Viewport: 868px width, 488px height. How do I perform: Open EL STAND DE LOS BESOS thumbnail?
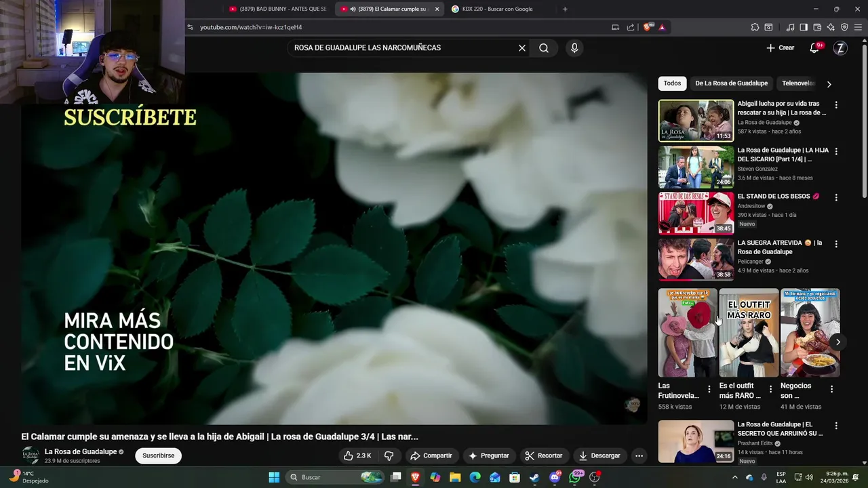[x=696, y=213]
